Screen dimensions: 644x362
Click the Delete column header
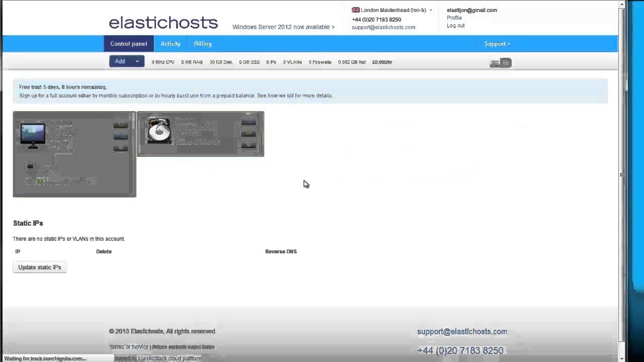(104, 251)
